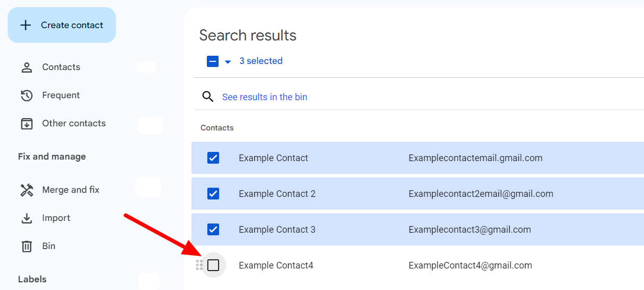Open the Example Contact4 name
The width and height of the screenshot is (644, 290).
click(276, 265)
